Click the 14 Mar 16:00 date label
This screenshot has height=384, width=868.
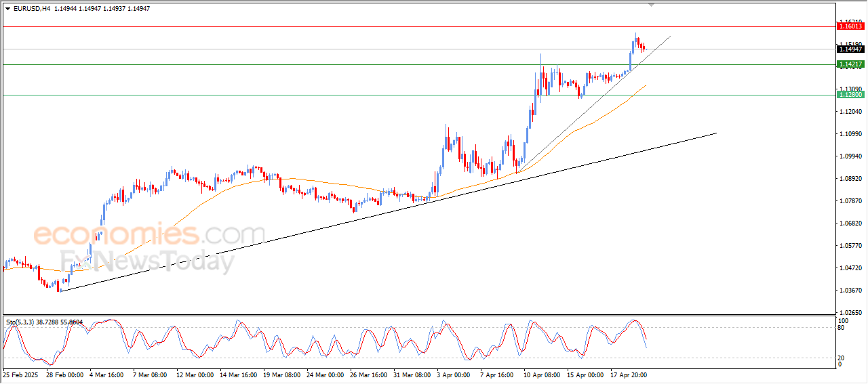click(x=239, y=374)
